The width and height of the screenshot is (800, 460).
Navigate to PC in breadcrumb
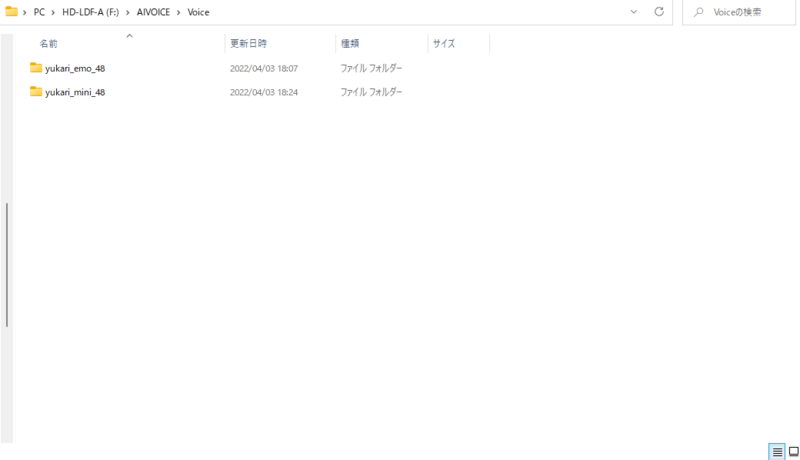point(39,12)
